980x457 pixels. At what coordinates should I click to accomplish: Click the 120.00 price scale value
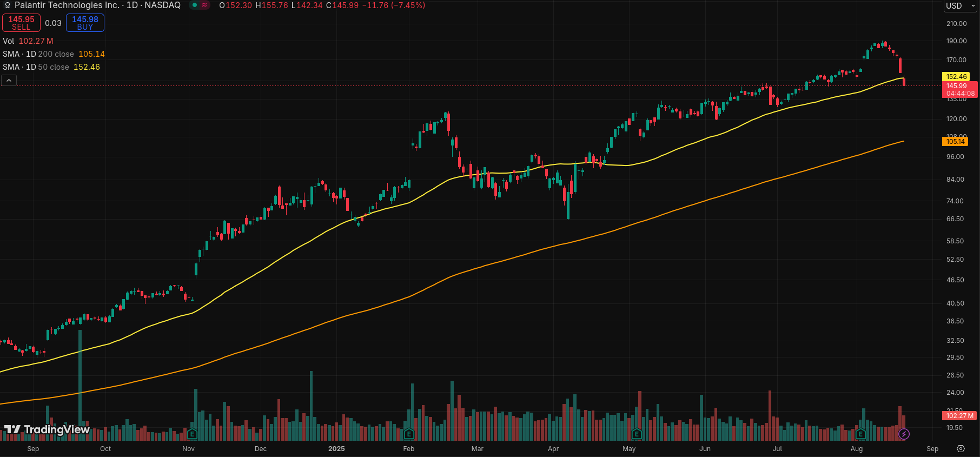956,119
